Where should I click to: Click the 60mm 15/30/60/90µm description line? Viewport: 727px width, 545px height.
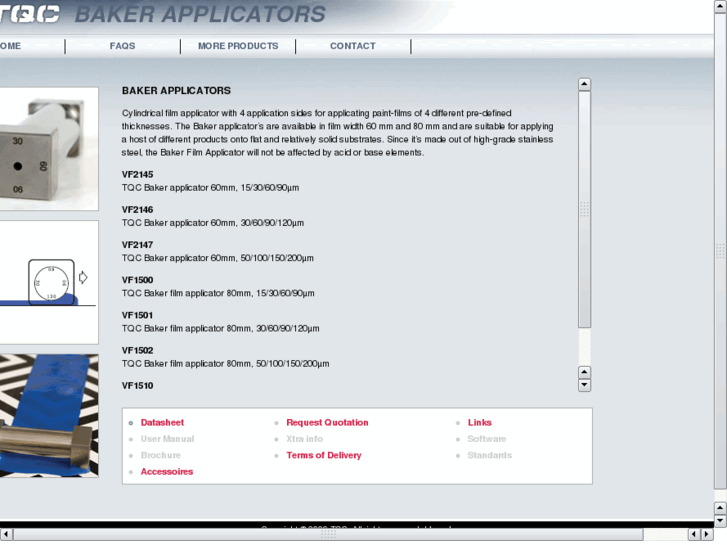210,188
